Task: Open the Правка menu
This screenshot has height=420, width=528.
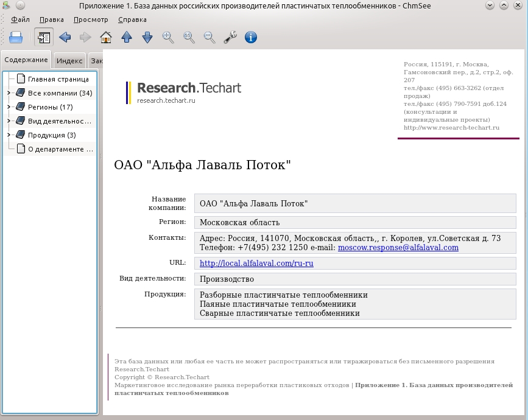Action: [52, 19]
